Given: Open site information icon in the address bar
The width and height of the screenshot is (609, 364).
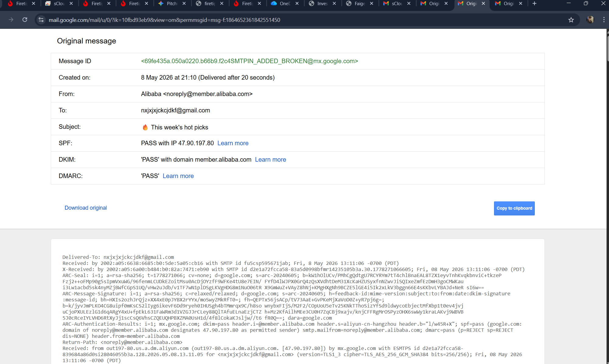Looking at the screenshot, I should click(x=41, y=20).
